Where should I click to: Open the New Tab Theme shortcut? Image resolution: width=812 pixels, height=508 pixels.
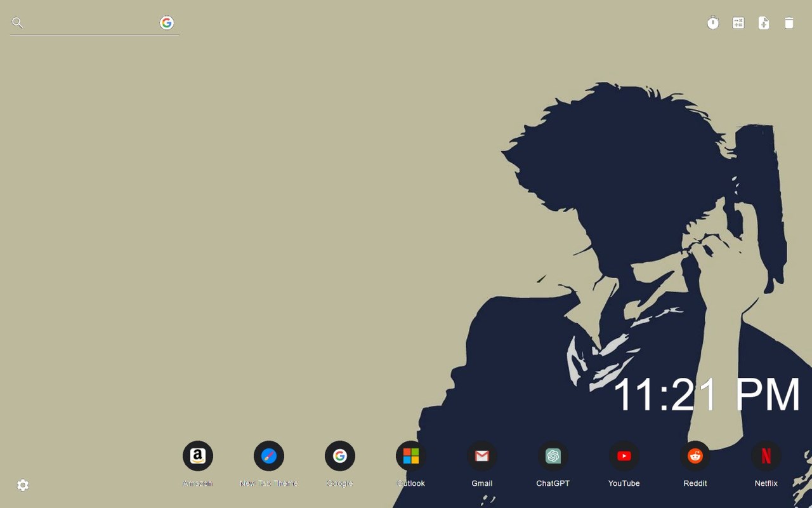point(269,456)
